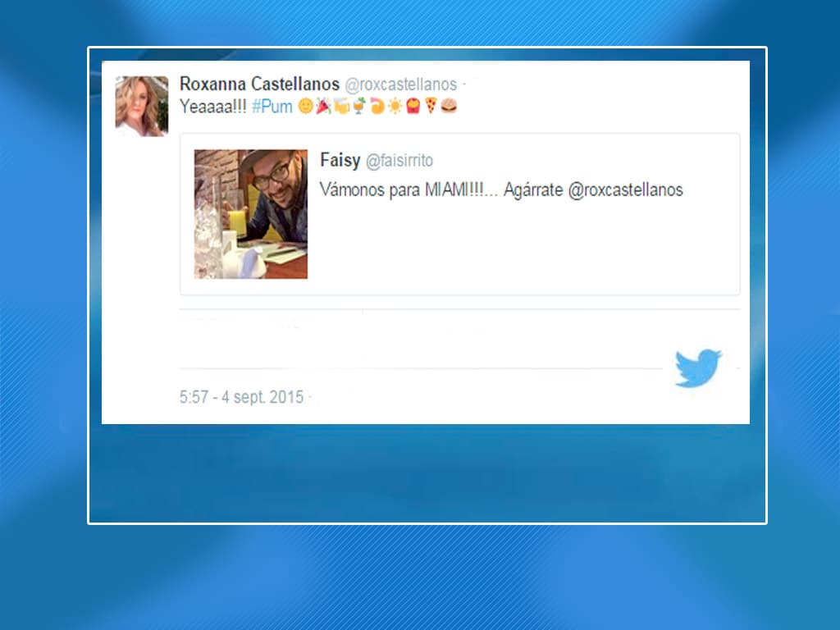Open Faisy's photo holding an orange drink
The height and width of the screenshot is (630, 840).
(251, 214)
